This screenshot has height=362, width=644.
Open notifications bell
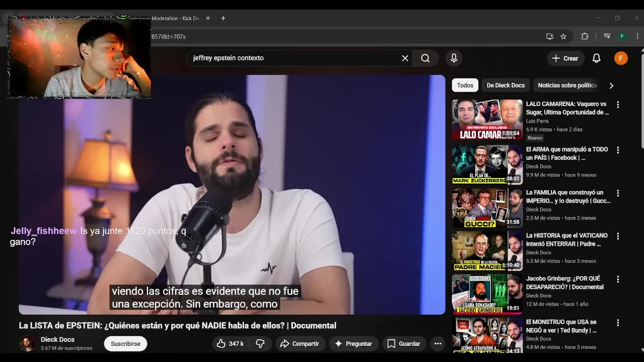coord(596,58)
